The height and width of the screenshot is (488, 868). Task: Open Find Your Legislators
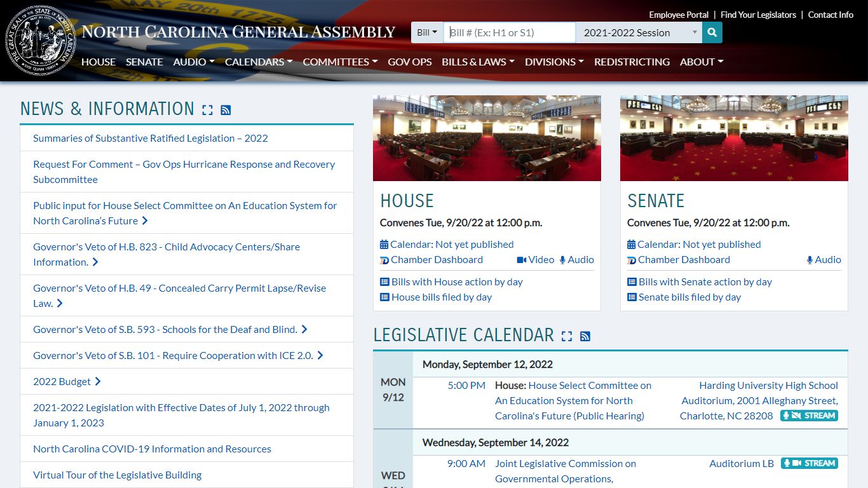coord(758,15)
